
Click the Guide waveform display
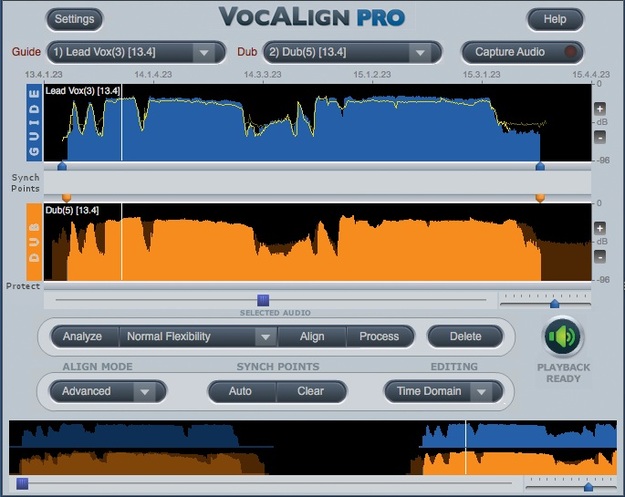point(318,122)
